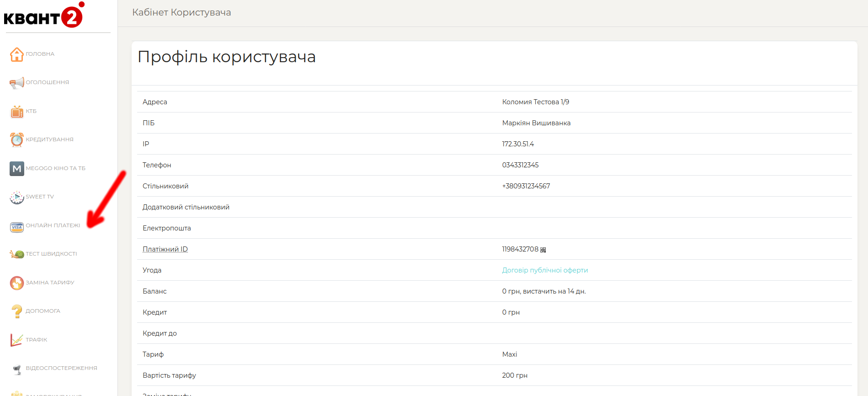Click the Кабінет Користувача header title

[181, 12]
